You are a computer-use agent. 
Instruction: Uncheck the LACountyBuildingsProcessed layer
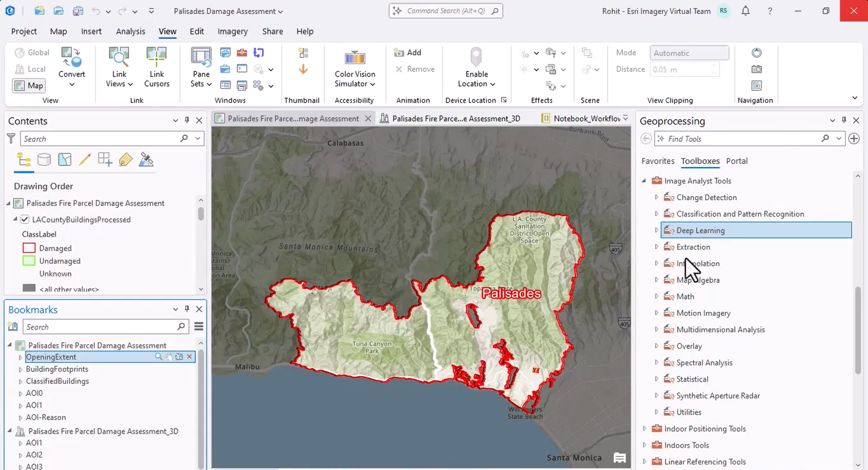[24, 220]
